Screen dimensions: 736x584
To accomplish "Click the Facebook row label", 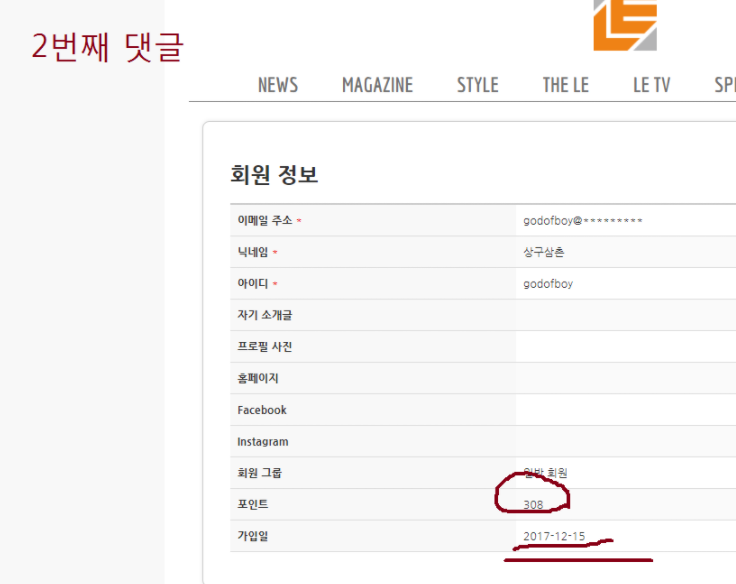I will tap(262, 410).
